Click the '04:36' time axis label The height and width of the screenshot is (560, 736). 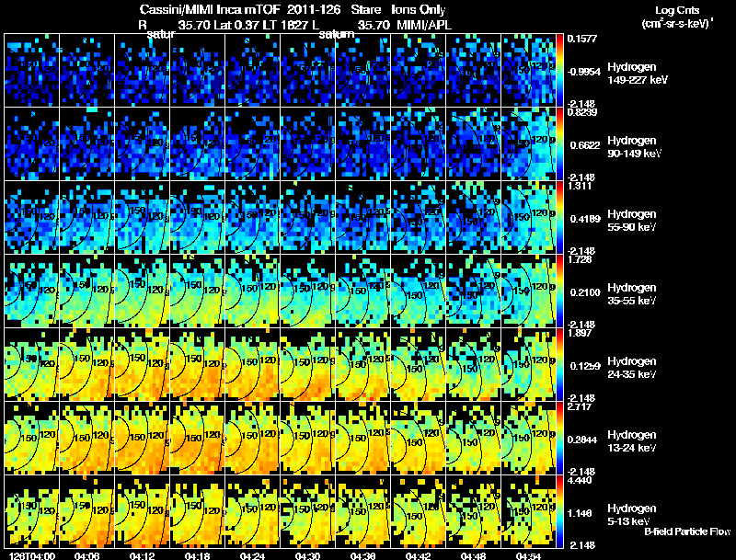coord(362,555)
